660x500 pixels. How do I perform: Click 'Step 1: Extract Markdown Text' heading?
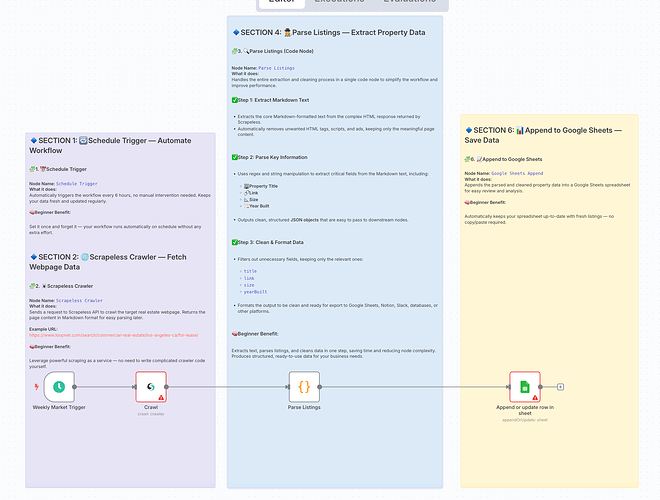[270, 100]
